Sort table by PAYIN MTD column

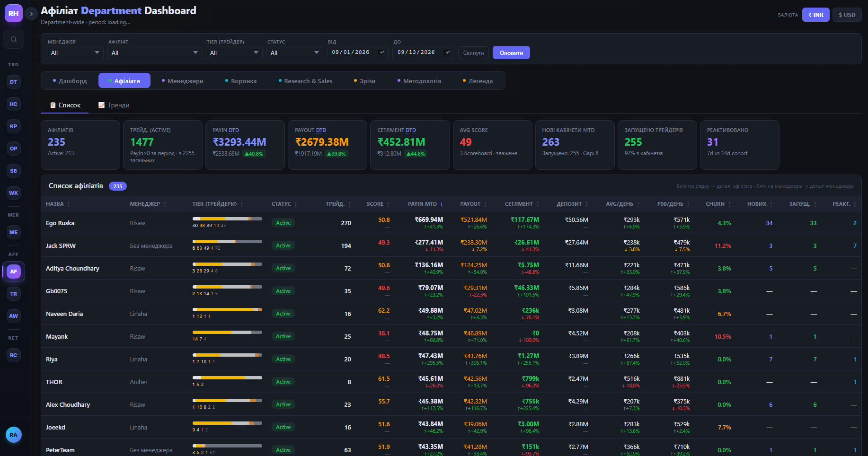tap(425, 204)
